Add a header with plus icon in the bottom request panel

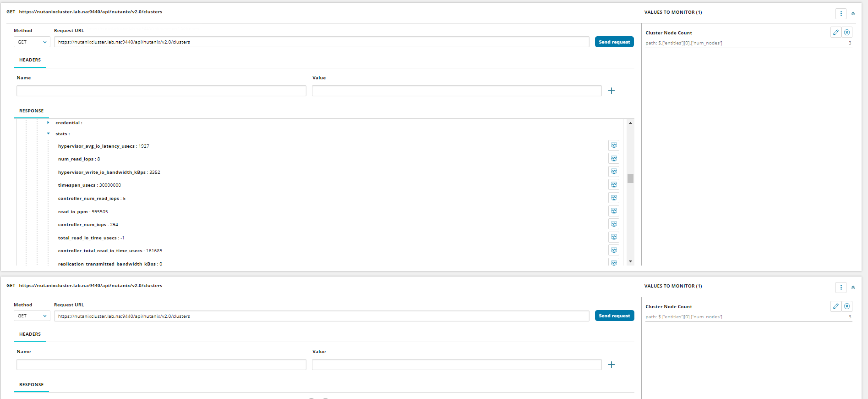point(611,365)
